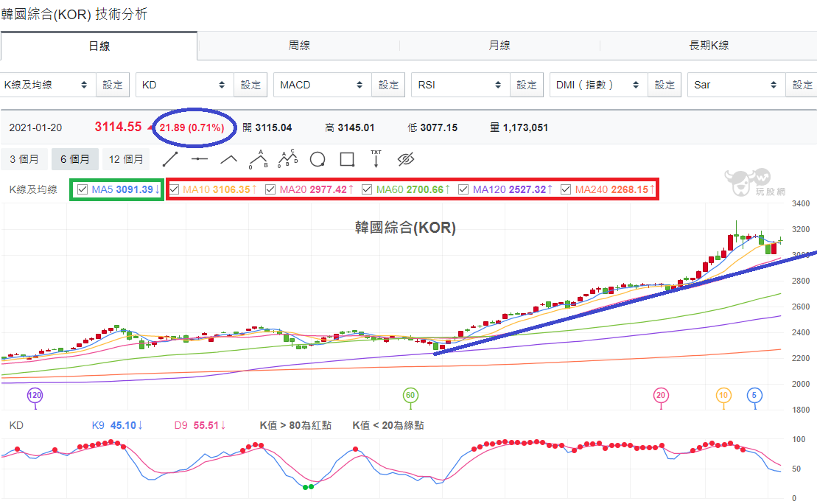Click the K值 < 20為綠點 legend
Viewport: 817px width, 504px height.
click(x=388, y=425)
